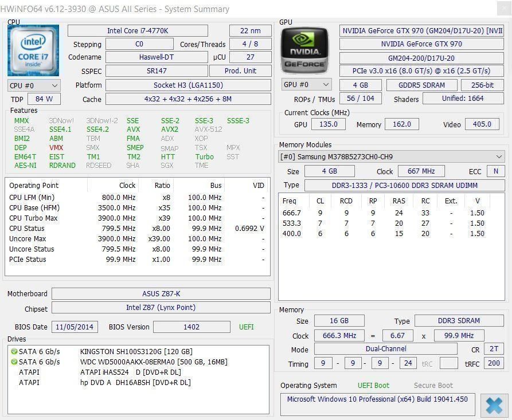Click the green UEFI label beside BIOS Version
Image resolution: width=512 pixels, height=420 pixels.
point(246,327)
